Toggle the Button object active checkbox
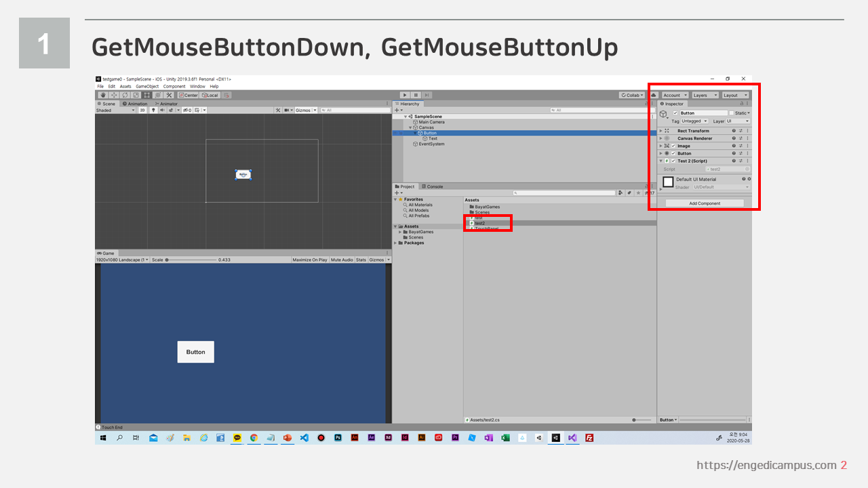The height and width of the screenshot is (488, 868). tap(675, 113)
